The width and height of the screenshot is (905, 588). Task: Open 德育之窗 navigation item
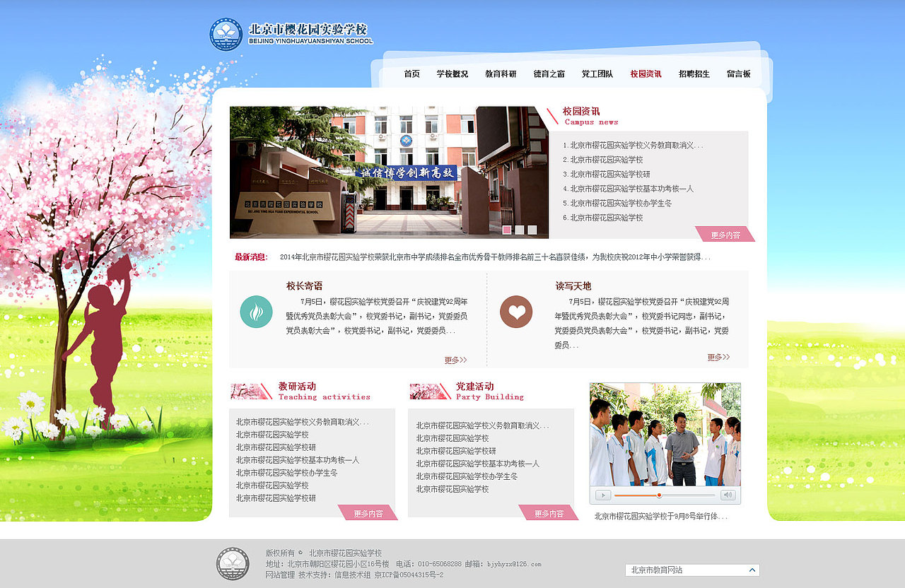549,73
